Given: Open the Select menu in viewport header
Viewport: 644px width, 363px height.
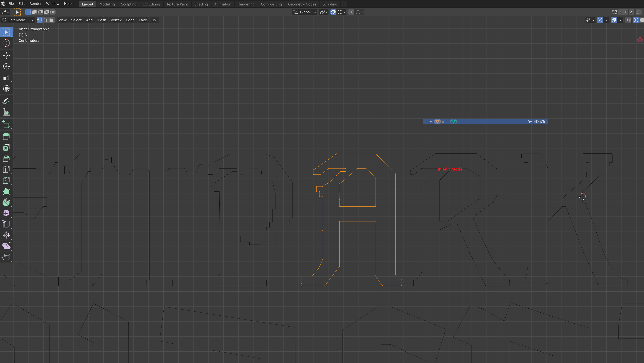Looking at the screenshot, I should tap(76, 20).
